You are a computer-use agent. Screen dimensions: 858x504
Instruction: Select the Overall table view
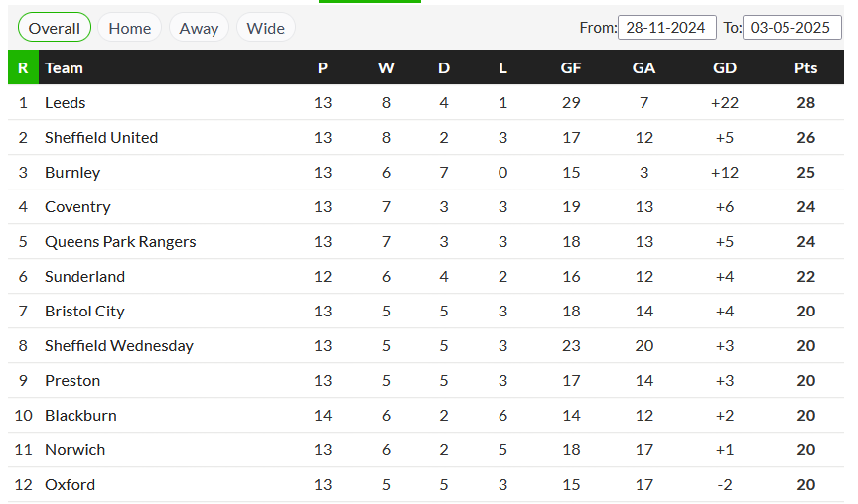(x=55, y=28)
